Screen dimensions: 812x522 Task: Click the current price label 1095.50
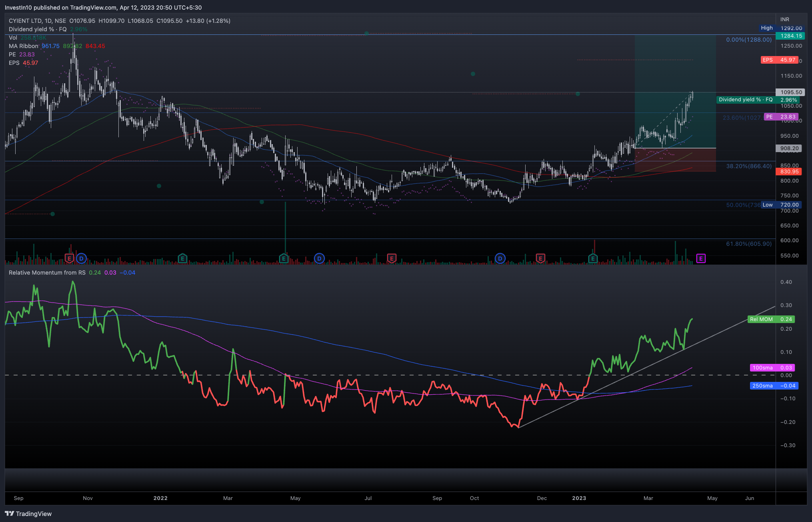[790, 92]
